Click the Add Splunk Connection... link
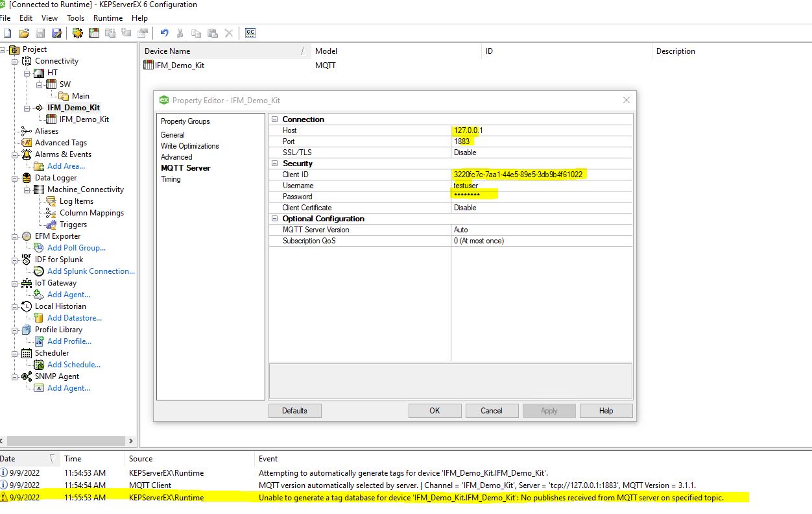812x514 pixels. coord(91,271)
